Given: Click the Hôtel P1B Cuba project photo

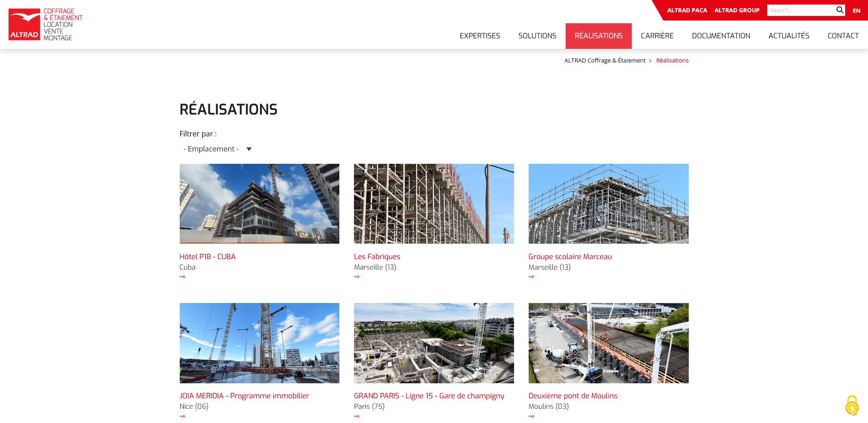Looking at the screenshot, I should [260, 204].
